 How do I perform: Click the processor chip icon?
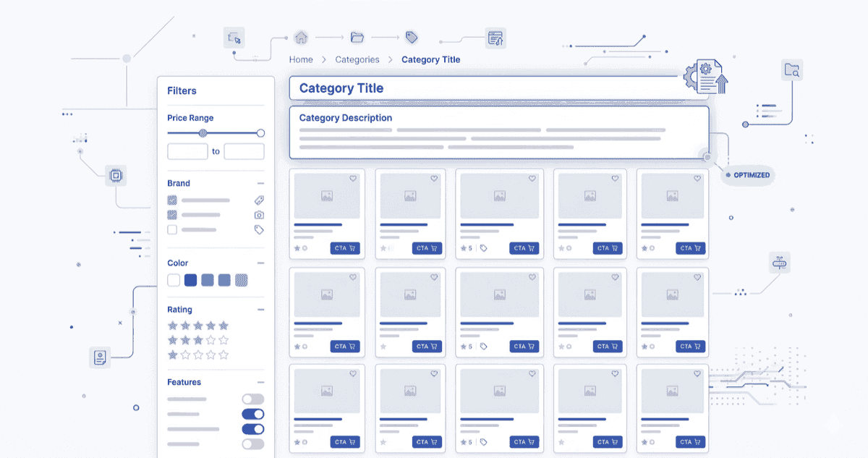pos(115,175)
